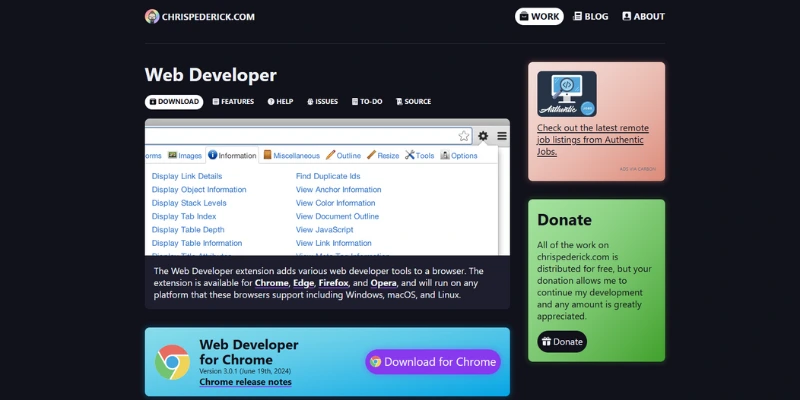Open the HELP sub-tab
The image size is (800, 400).
[x=281, y=102]
